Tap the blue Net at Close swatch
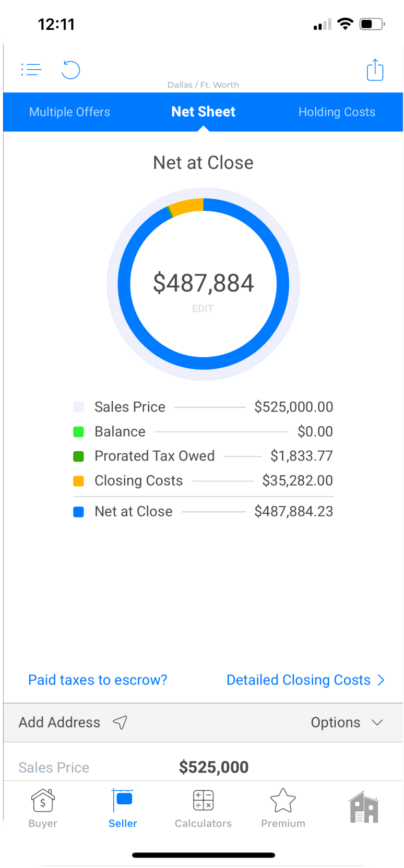The width and height of the screenshot is (404, 868). click(x=79, y=512)
